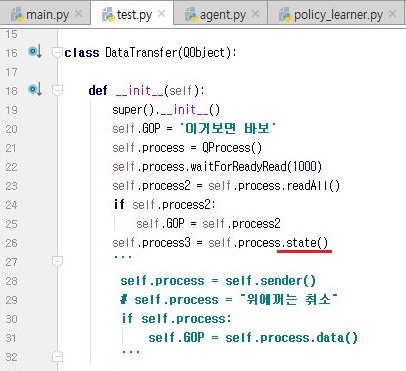406x371 pixels.
Task: Click the Python file icon on test.py tab
Action: (108, 15)
